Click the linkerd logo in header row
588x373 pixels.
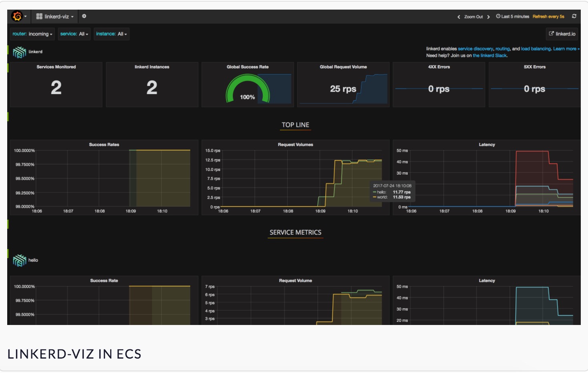click(x=19, y=52)
